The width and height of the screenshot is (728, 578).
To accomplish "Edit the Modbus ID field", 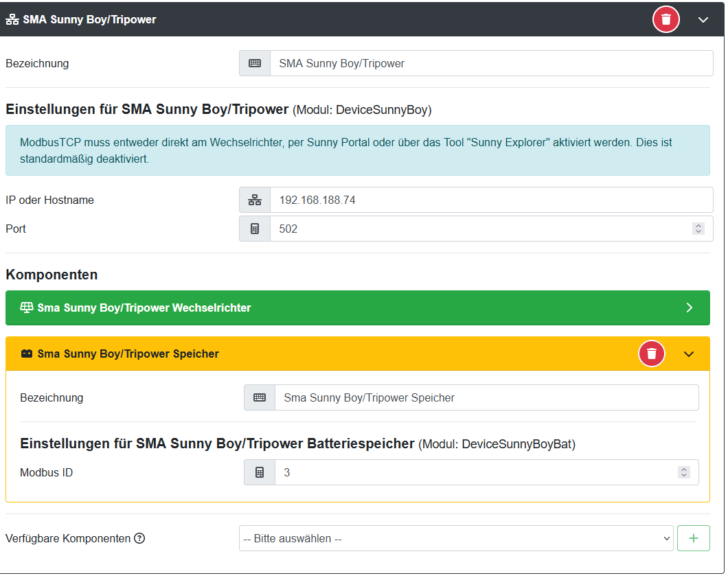I will pos(486,473).
